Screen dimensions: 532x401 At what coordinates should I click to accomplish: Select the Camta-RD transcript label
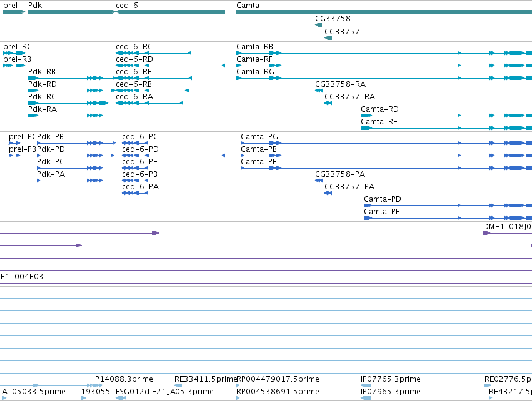pos(379,109)
